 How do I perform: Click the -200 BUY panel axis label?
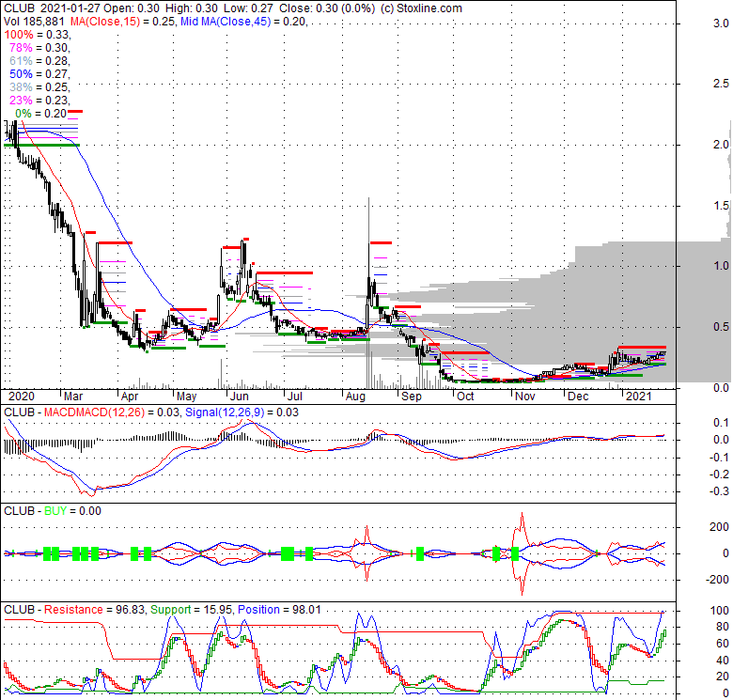tap(719, 580)
